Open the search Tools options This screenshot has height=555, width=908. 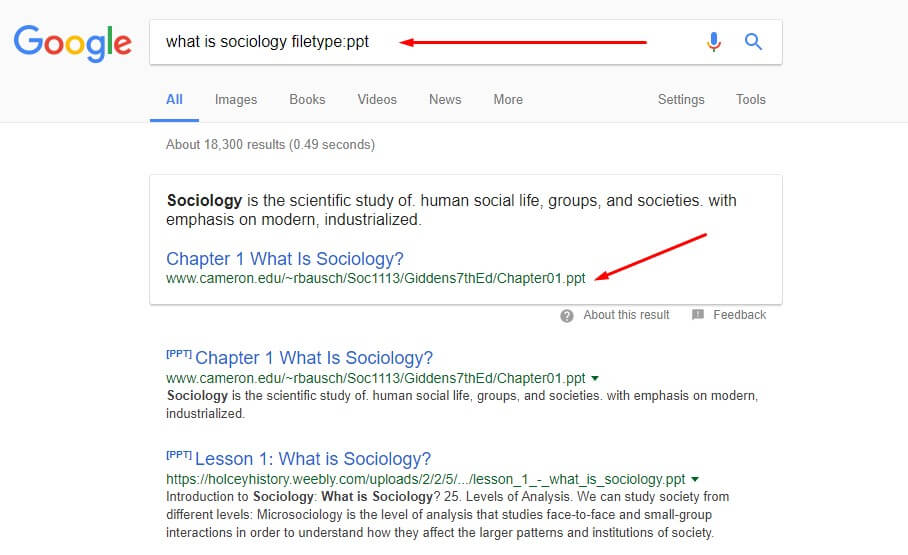[x=751, y=100]
